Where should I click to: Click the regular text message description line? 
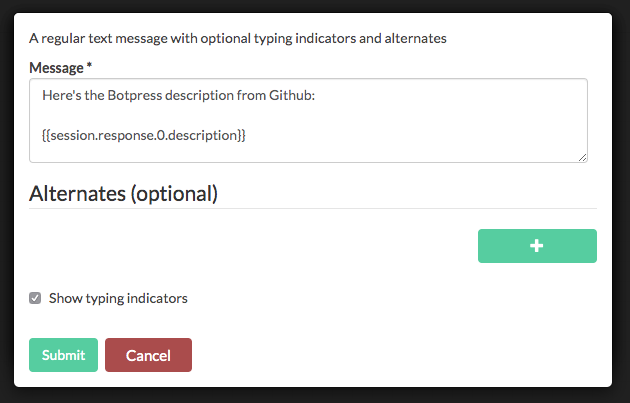point(237,38)
